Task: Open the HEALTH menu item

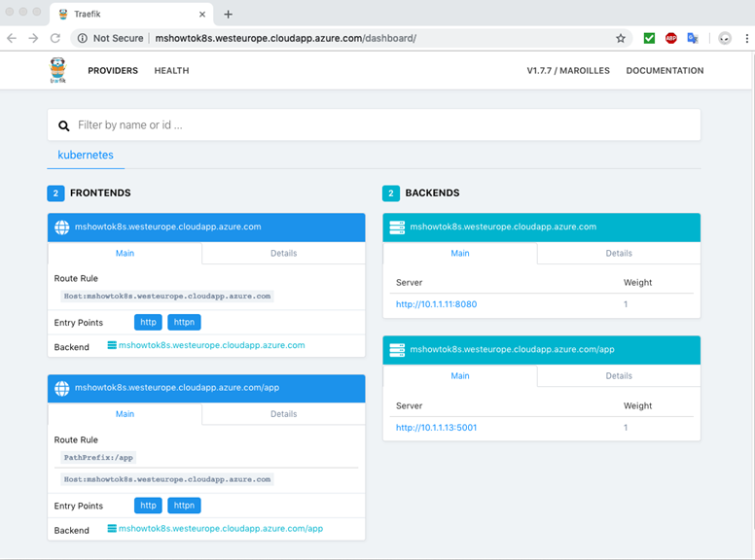Action: pos(171,71)
